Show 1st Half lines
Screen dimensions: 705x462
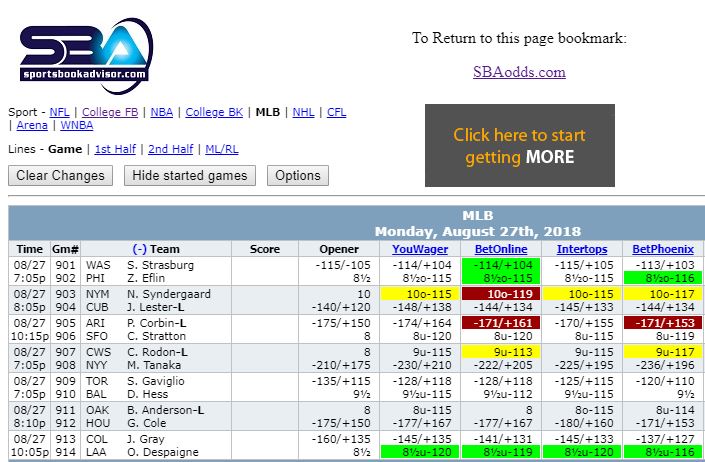click(x=115, y=149)
